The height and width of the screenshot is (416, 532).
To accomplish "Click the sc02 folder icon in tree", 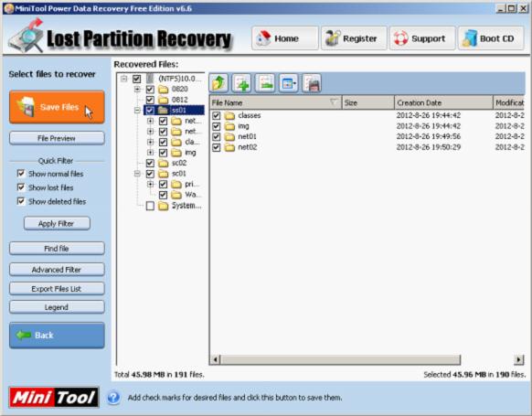I will click(164, 164).
